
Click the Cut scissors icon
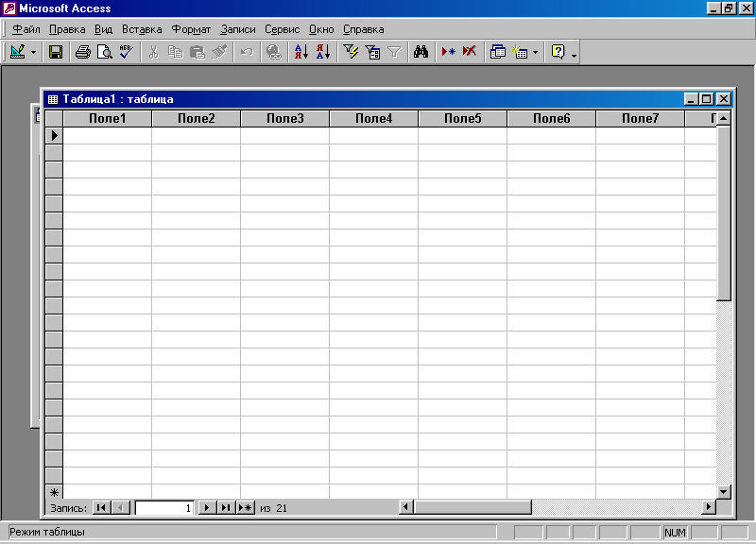click(x=154, y=52)
